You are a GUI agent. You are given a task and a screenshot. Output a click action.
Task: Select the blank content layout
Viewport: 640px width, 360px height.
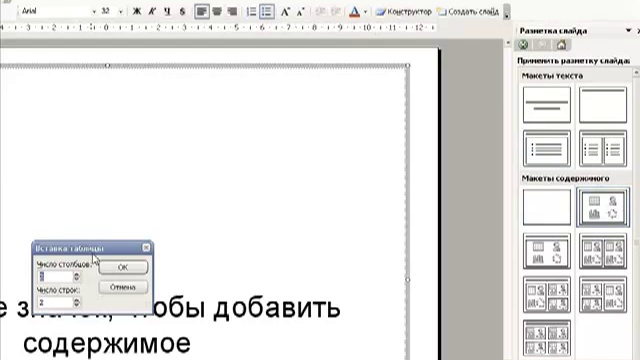coord(547,207)
